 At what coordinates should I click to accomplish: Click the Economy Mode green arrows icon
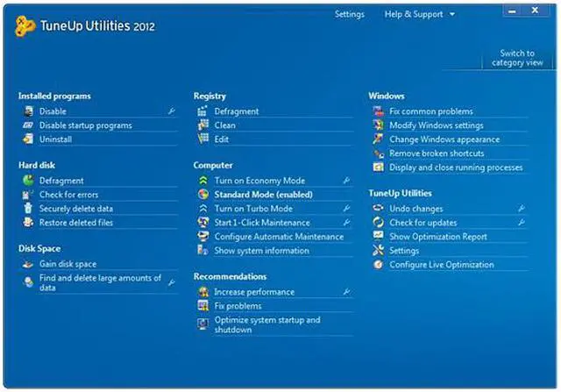coord(202,181)
